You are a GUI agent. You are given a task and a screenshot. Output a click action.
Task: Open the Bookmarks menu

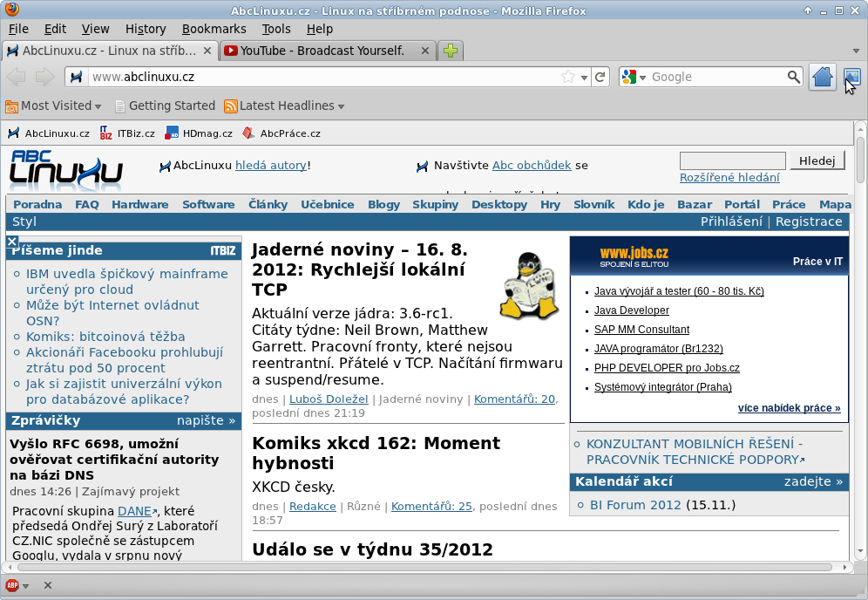(214, 29)
